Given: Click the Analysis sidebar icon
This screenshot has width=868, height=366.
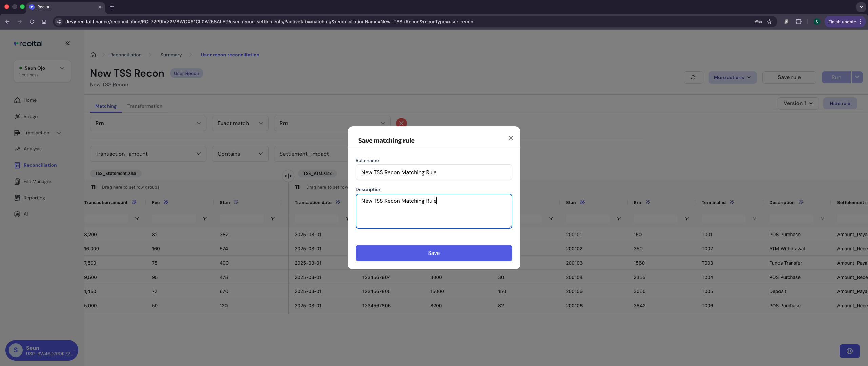Looking at the screenshot, I should pyautogui.click(x=18, y=149).
